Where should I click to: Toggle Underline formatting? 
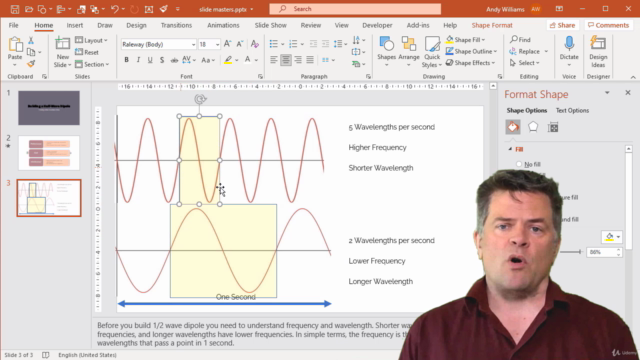coord(150,60)
